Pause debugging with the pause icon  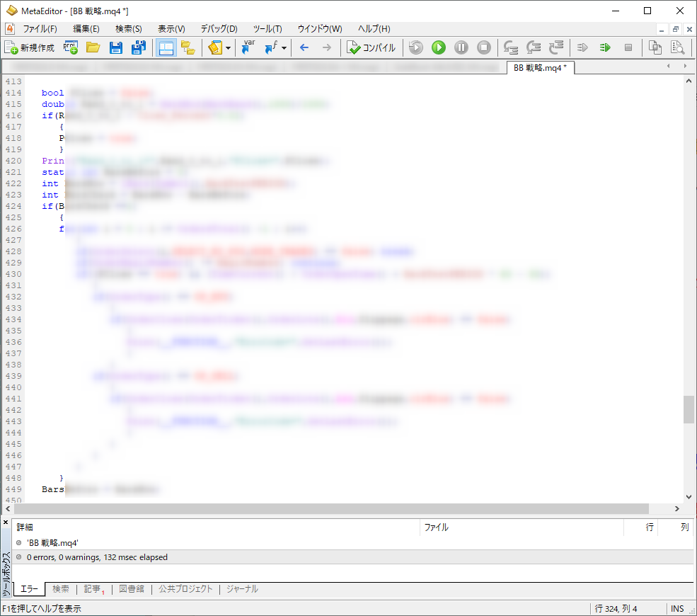pyautogui.click(x=461, y=47)
